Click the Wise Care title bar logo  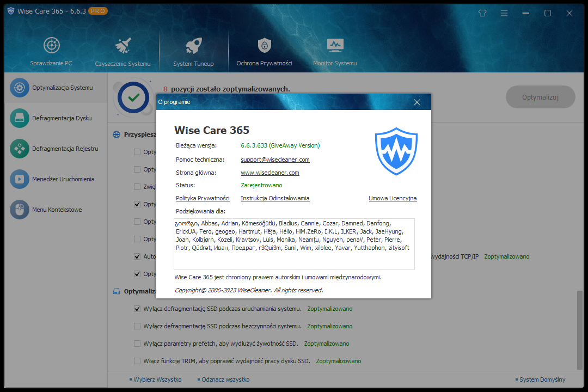(x=11, y=11)
